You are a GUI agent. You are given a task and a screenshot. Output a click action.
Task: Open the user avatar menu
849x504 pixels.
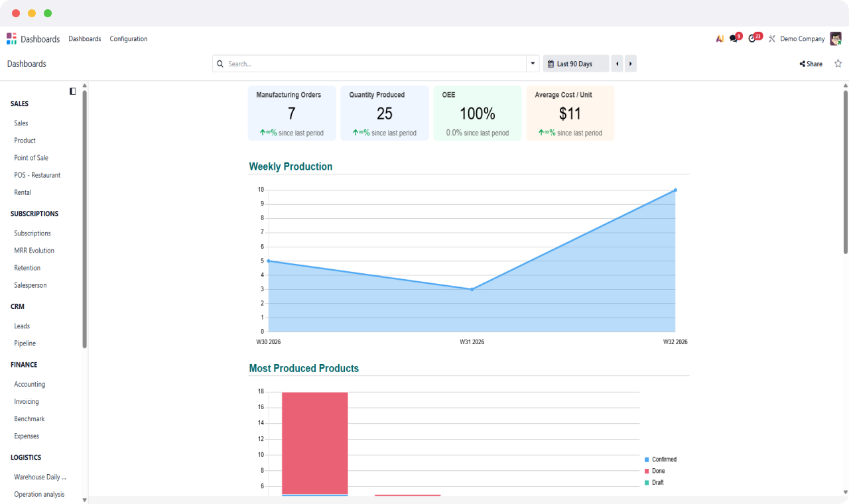(x=836, y=38)
